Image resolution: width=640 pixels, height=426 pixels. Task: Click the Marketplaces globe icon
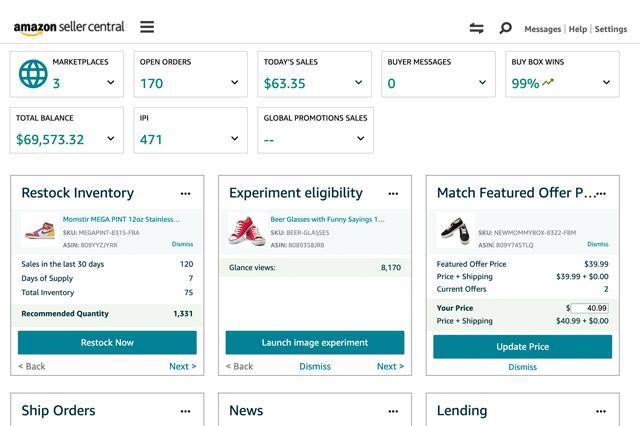tap(33, 74)
